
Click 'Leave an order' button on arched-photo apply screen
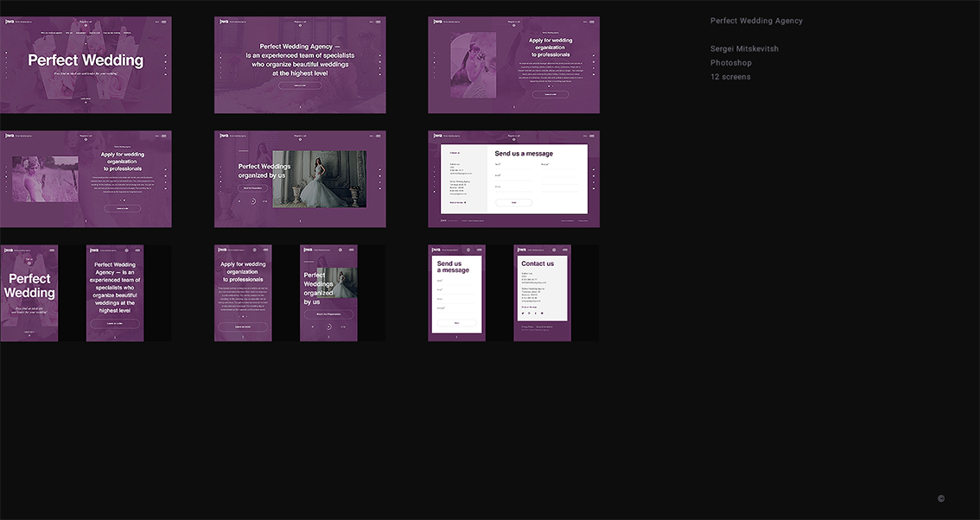coord(550,94)
